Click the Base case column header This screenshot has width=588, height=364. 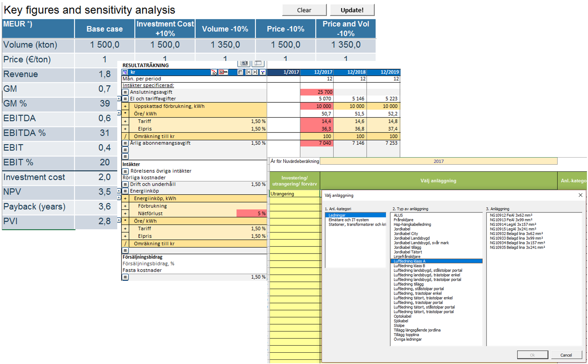pos(104,29)
